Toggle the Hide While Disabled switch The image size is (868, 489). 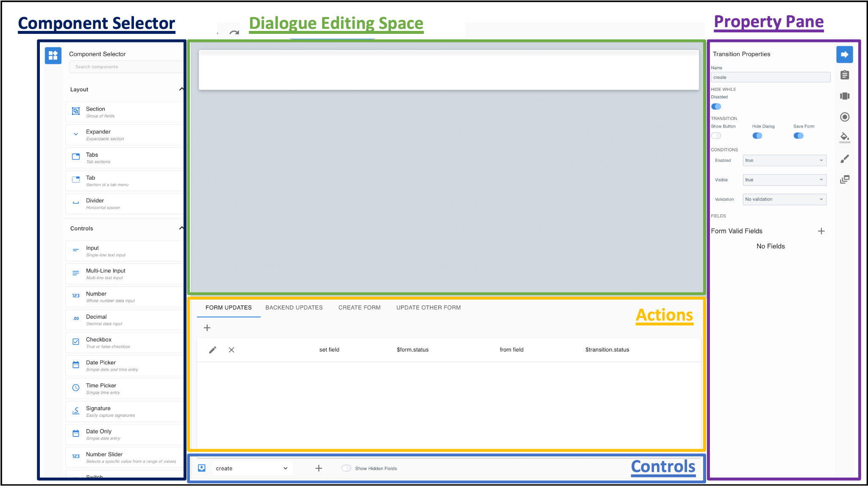(716, 106)
